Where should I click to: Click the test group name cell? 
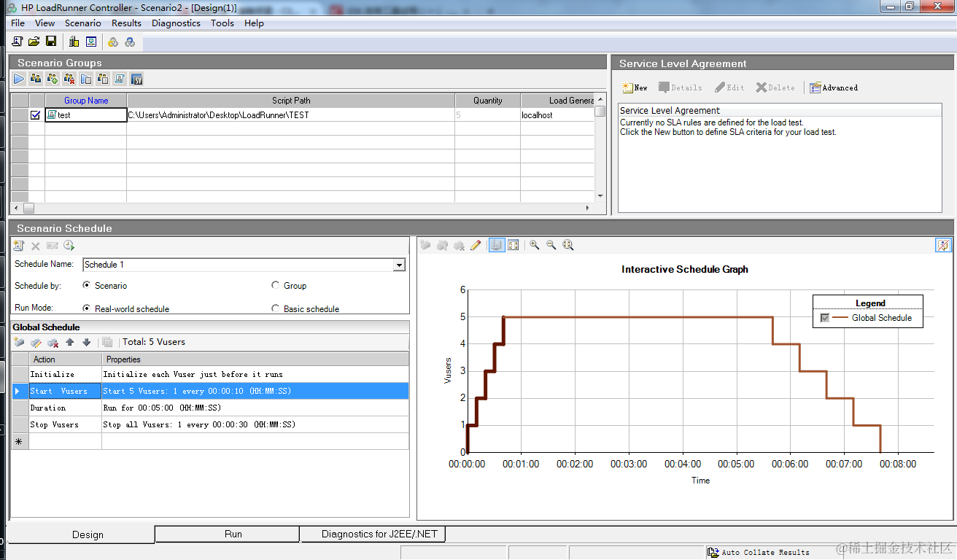click(x=86, y=115)
